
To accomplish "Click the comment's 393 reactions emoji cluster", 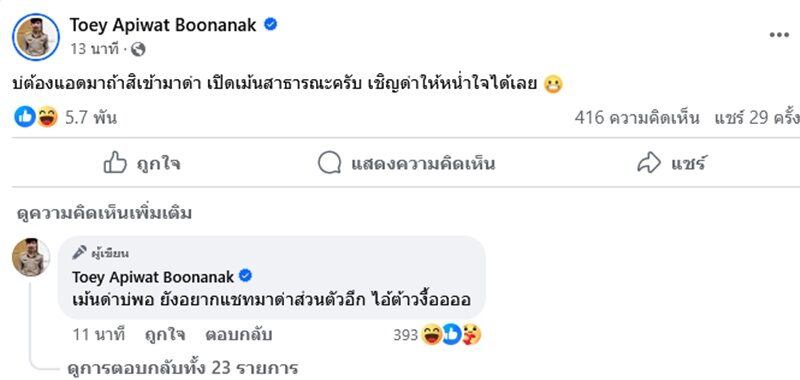I will (451, 335).
